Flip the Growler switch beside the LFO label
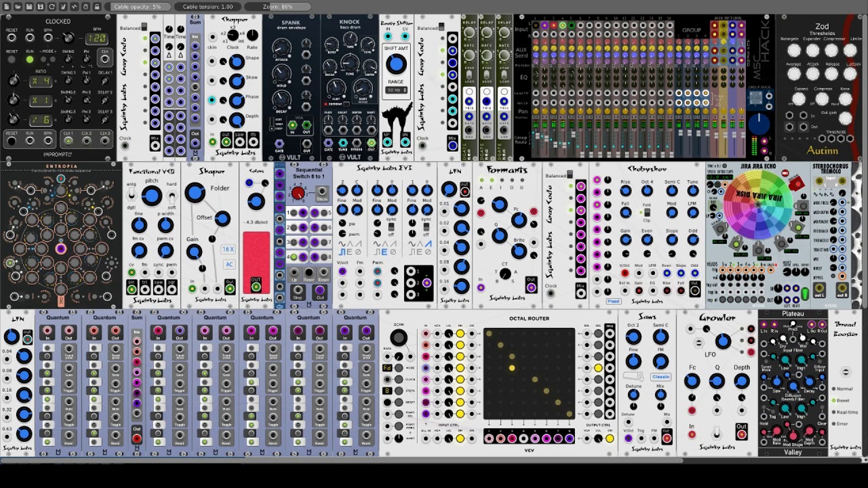This screenshot has height=488, width=868. click(x=698, y=344)
